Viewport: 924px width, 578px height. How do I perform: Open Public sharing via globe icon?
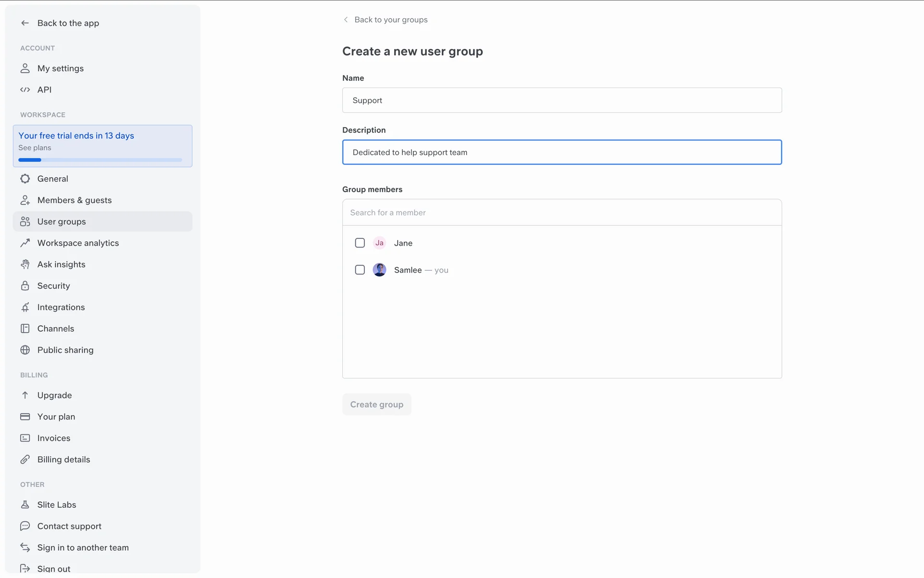pos(25,350)
